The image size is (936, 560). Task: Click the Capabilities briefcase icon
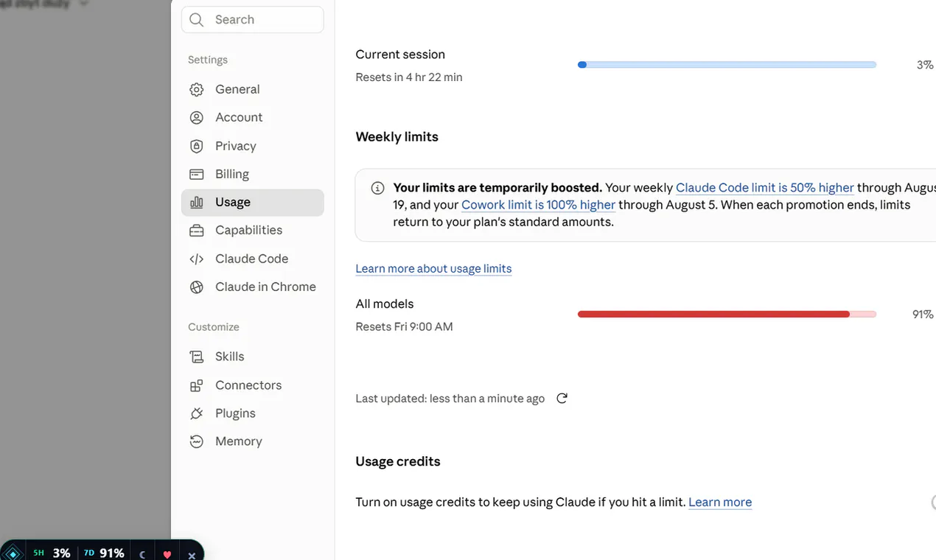tap(196, 231)
